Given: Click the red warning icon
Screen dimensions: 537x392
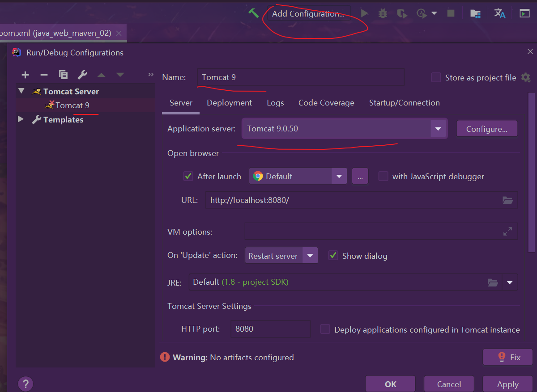Looking at the screenshot, I should click(165, 357).
